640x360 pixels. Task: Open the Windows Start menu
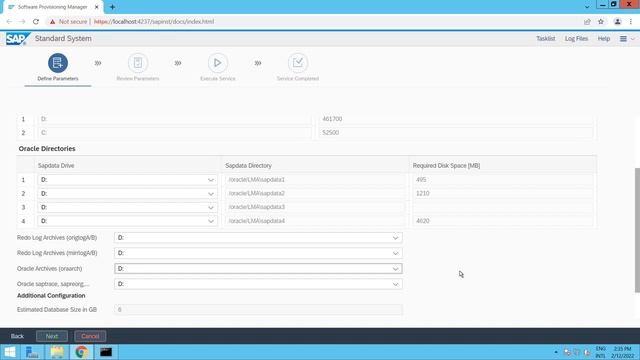tap(9, 352)
